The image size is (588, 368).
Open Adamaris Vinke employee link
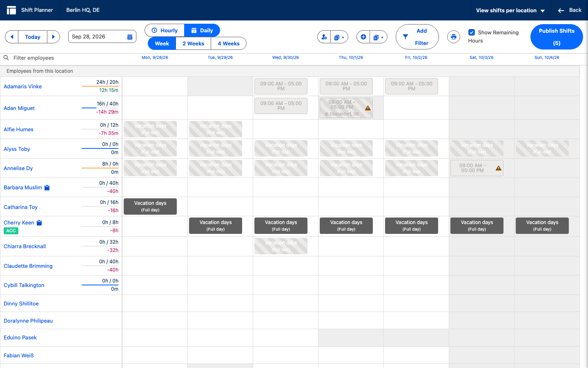[23, 86]
